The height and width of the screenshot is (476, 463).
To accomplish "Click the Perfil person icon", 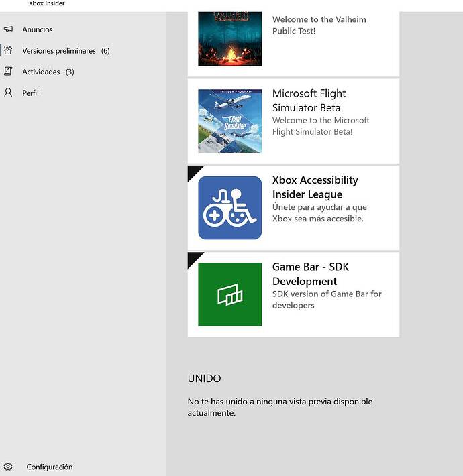I will [8, 93].
